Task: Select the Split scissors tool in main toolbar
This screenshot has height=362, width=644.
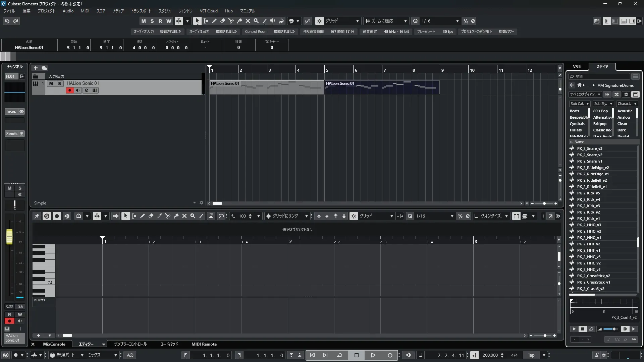Action: pos(231,21)
